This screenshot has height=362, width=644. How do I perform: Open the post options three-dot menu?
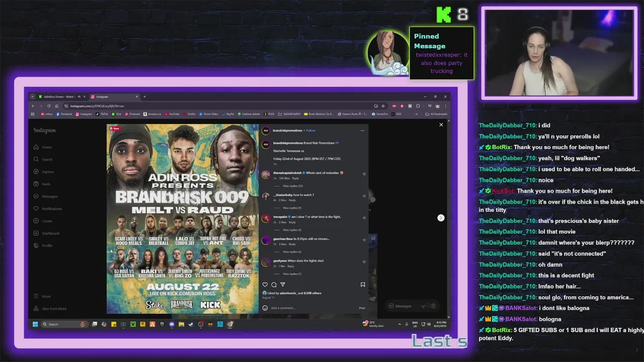(x=362, y=131)
